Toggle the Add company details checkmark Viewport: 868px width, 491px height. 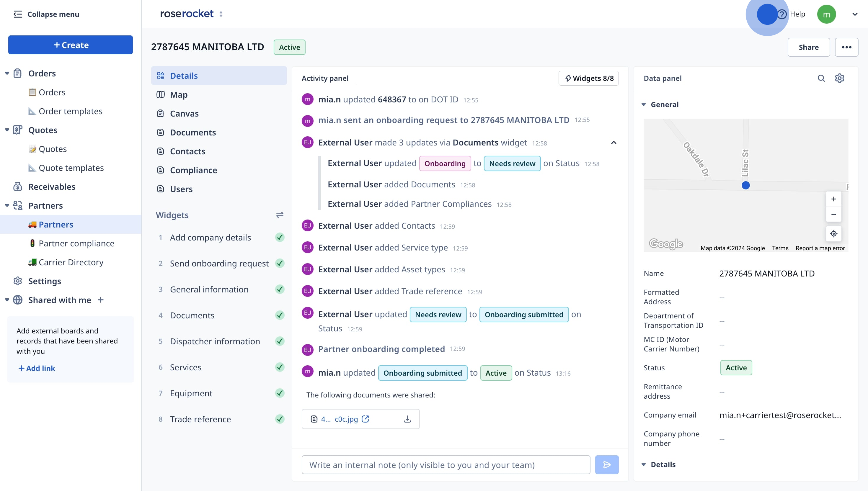coord(280,238)
